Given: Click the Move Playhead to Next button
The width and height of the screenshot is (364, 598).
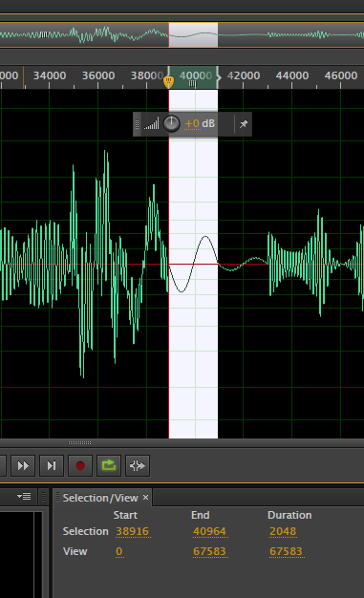Looking at the screenshot, I should click(52, 465).
